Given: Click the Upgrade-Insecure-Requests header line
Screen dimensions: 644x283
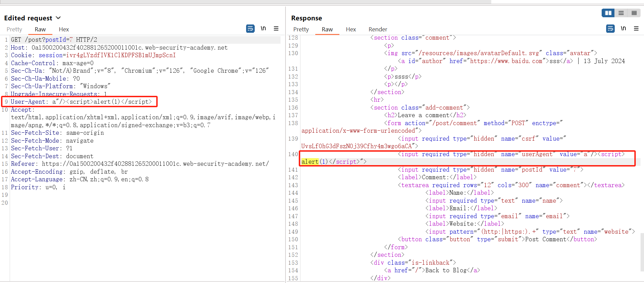Looking at the screenshot, I should click(x=59, y=94).
